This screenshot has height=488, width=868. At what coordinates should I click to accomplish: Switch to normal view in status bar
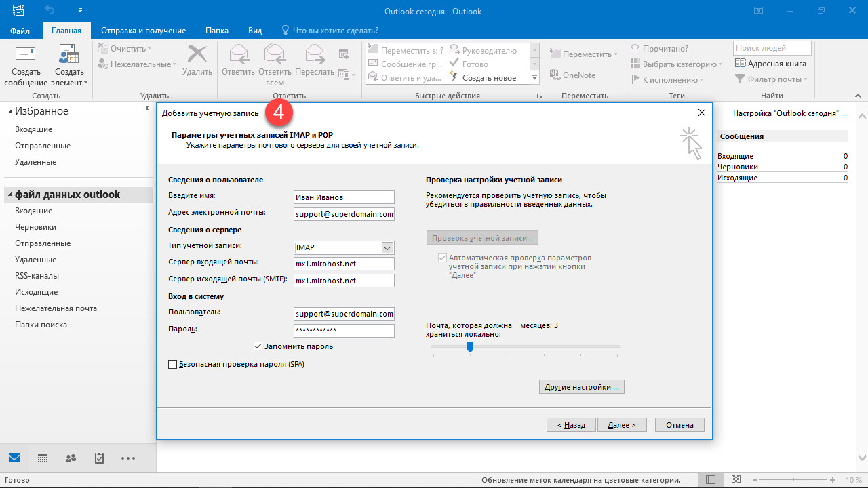point(710,480)
